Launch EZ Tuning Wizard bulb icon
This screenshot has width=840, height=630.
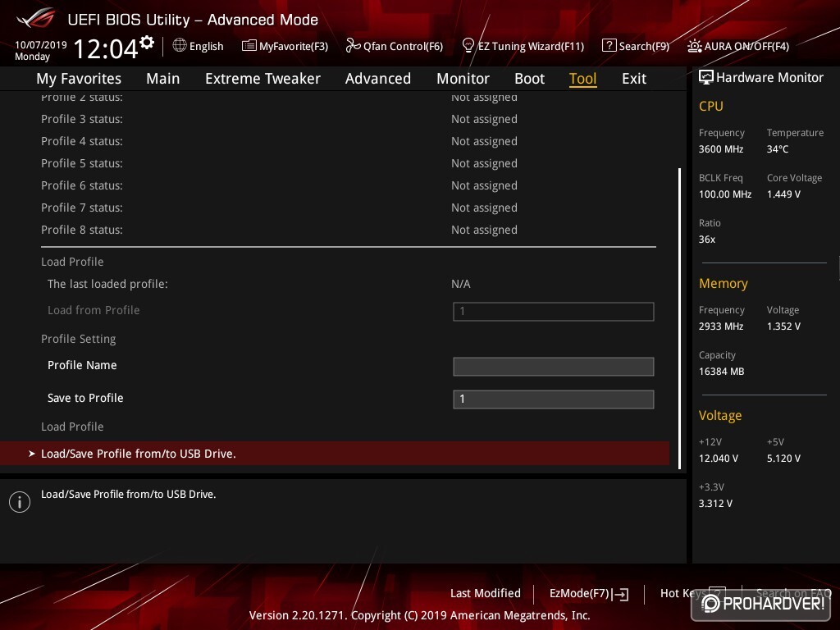click(x=468, y=46)
